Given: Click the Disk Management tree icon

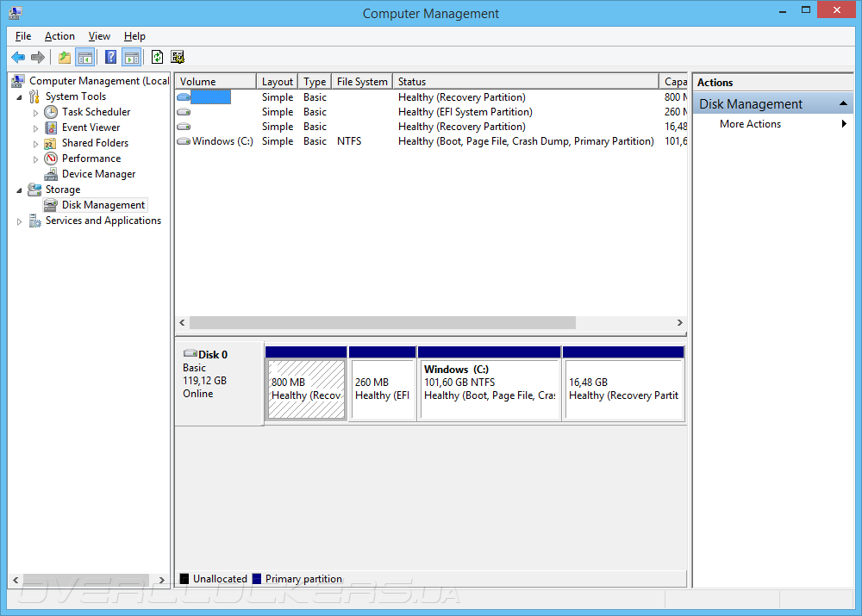Looking at the screenshot, I should point(51,205).
